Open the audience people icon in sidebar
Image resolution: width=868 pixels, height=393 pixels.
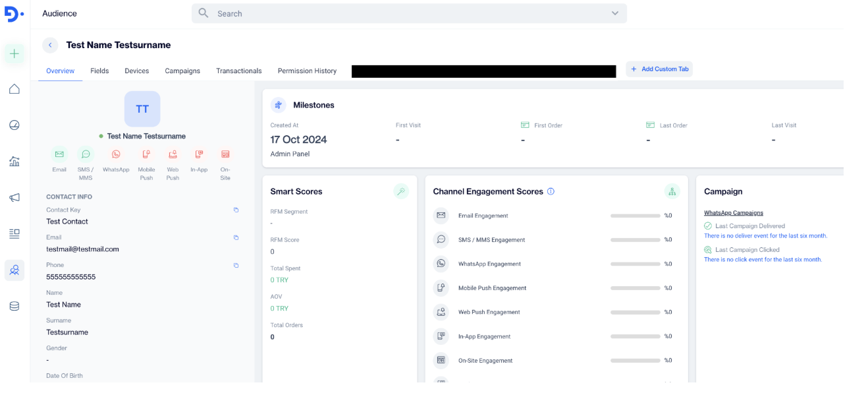click(x=14, y=270)
